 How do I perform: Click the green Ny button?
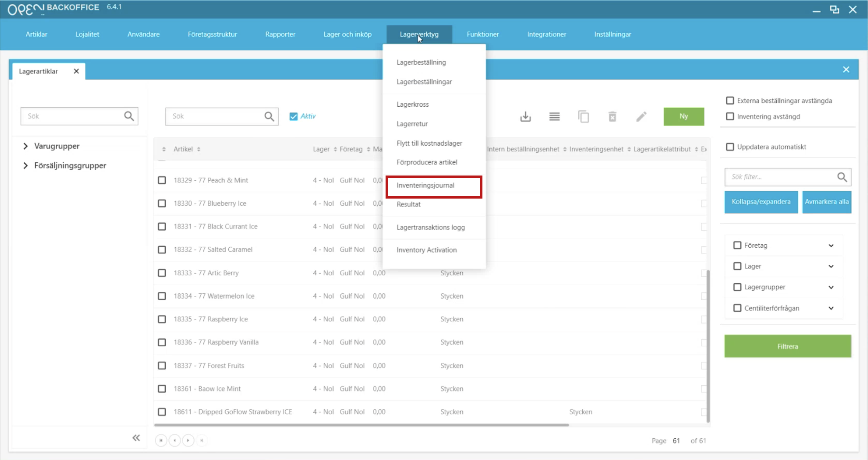683,117
